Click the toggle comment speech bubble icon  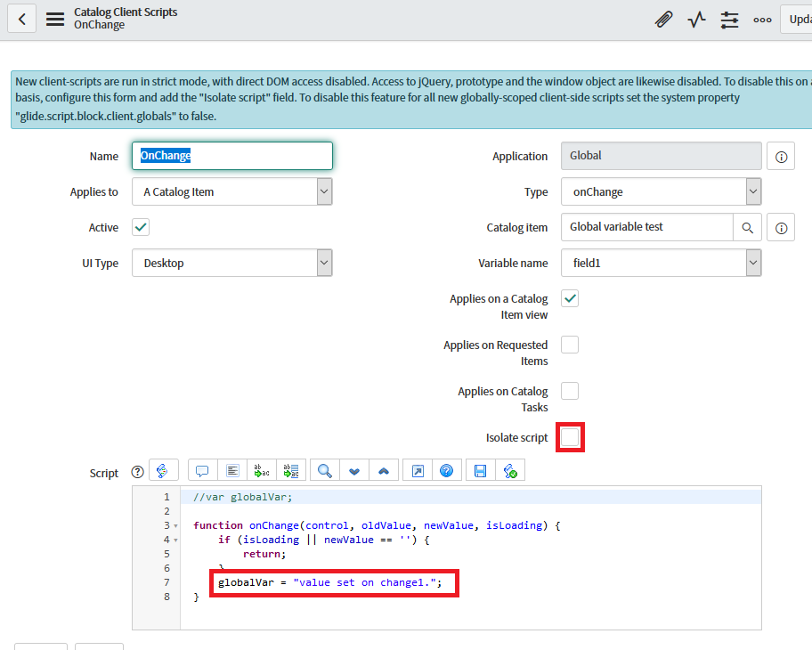pos(202,470)
